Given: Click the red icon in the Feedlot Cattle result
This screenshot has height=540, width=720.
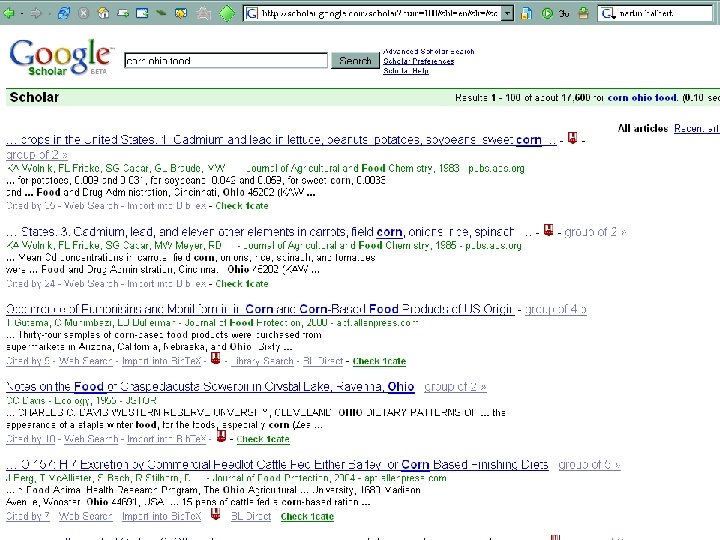Looking at the screenshot, I should coord(215,513).
